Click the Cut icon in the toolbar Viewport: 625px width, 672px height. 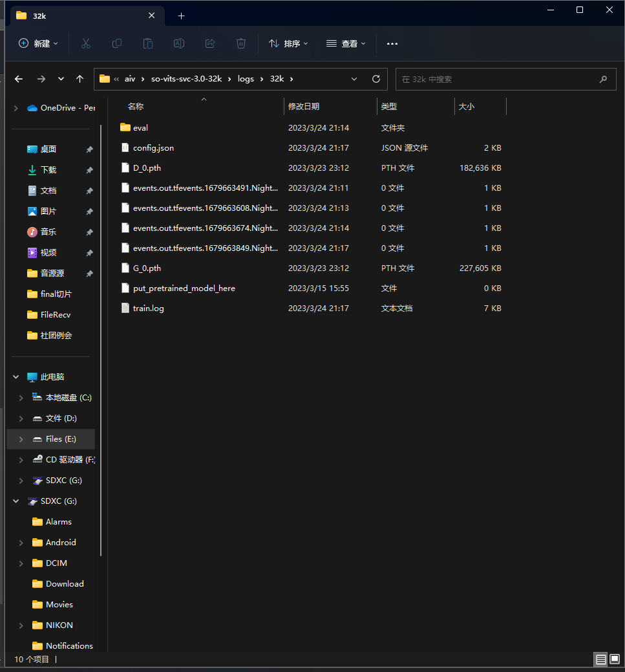pos(86,43)
